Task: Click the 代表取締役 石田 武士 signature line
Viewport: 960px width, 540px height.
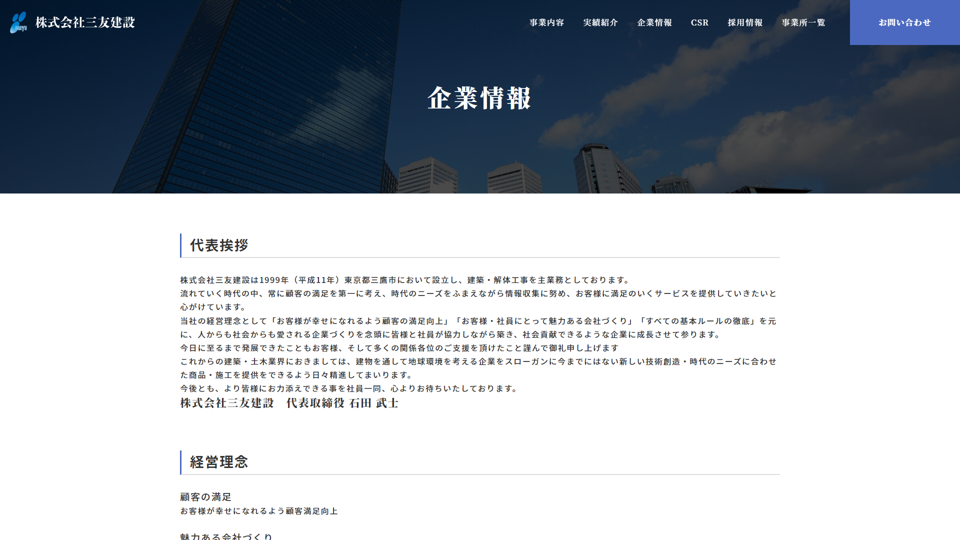Action: point(289,403)
